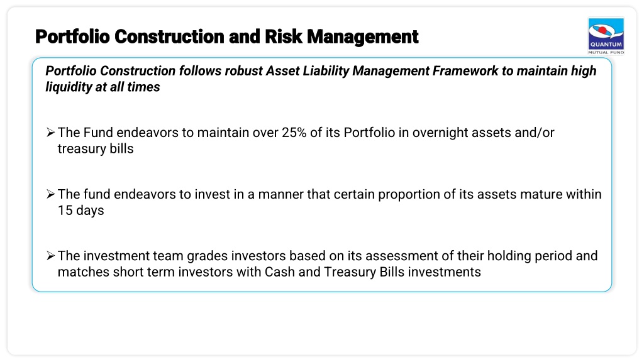Click the arrow bullet before "The investment team grades"
The width and height of the screenshot is (644, 362).
click(50, 256)
